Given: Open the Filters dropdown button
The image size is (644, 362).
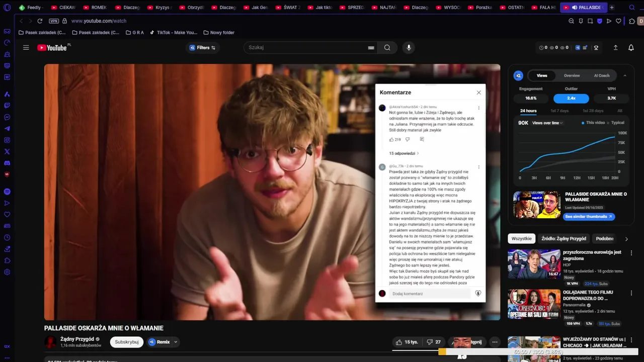Looking at the screenshot, I should coord(202,48).
